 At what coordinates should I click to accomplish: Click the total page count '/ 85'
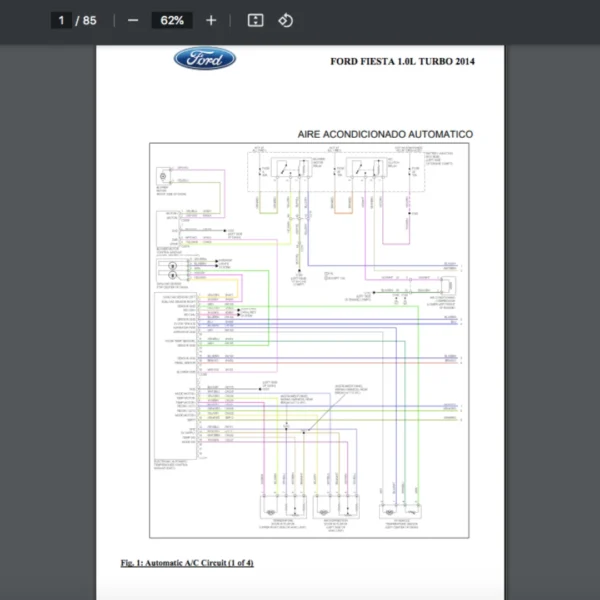coord(86,20)
